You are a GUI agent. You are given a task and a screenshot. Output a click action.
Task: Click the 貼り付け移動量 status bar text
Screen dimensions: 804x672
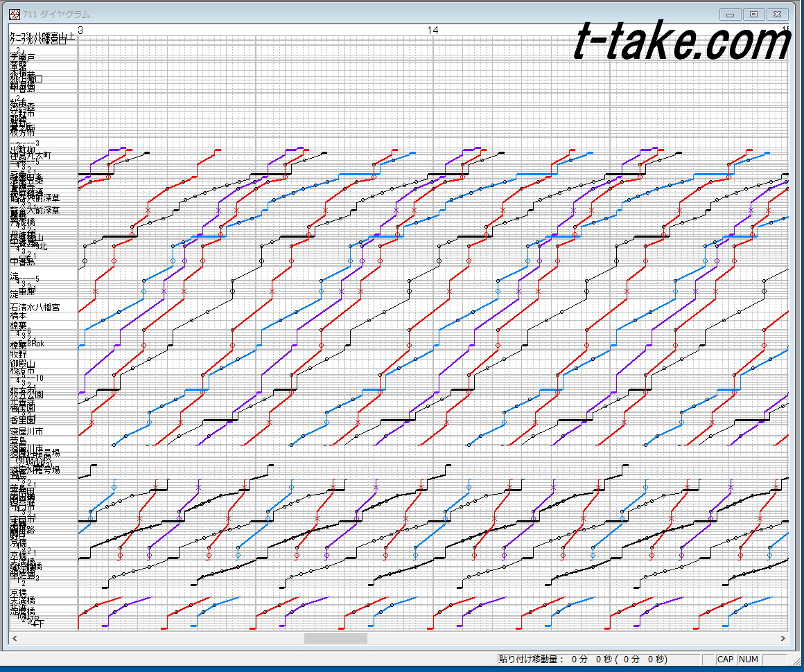(x=583, y=660)
